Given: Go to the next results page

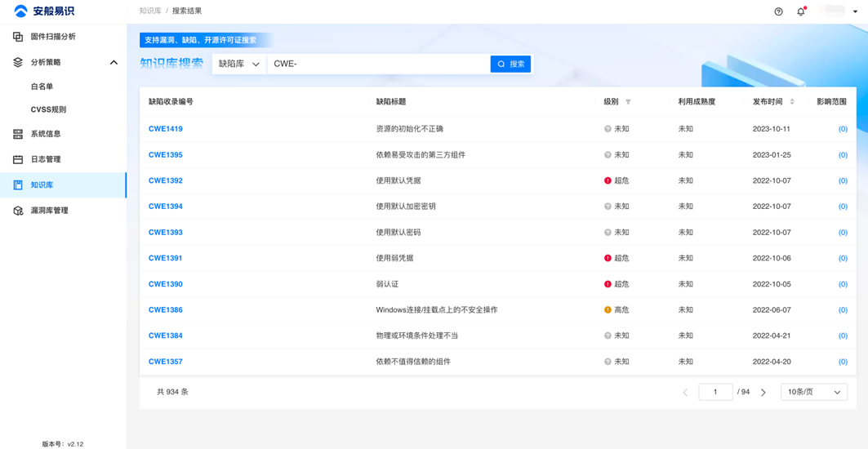Looking at the screenshot, I should click(763, 393).
